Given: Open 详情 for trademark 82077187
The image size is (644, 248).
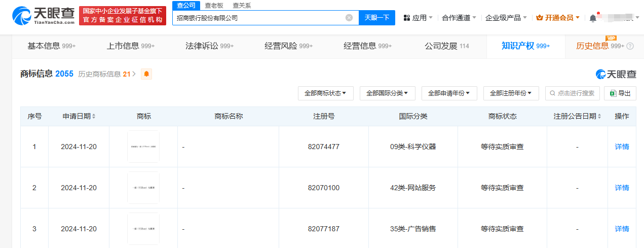Looking at the screenshot, I should pyautogui.click(x=622, y=229).
